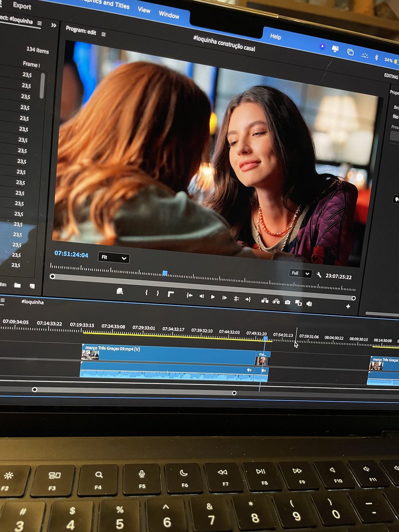399x532 pixels.
Task: Click the Mark In brace icon
Action: (146, 293)
